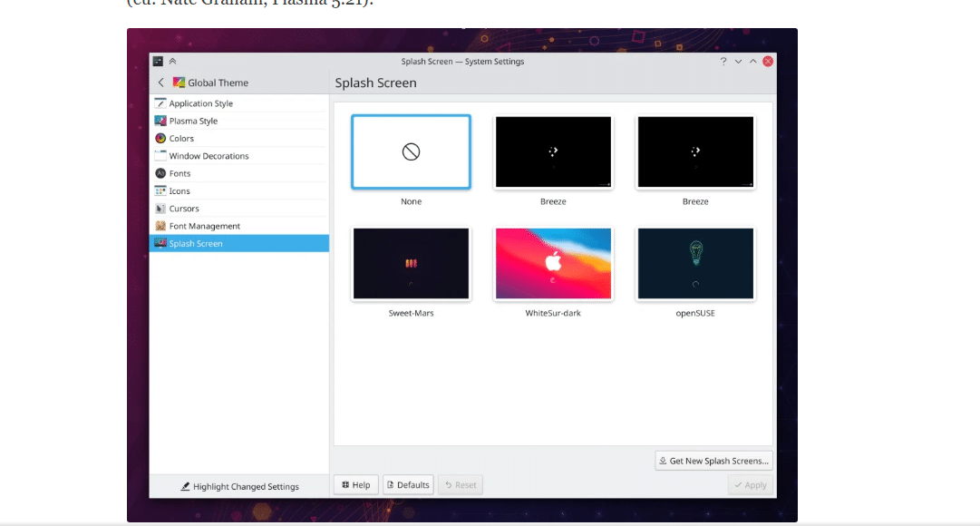Open Font Management page
This screenshot has width=980, height=526.
[239, 226]
